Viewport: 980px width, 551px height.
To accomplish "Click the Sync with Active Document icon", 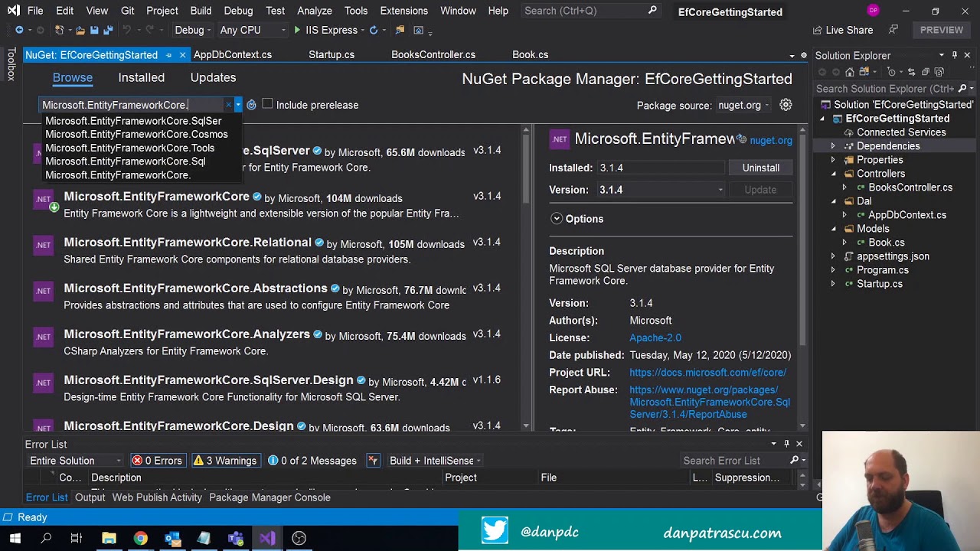I will point(912,72).
